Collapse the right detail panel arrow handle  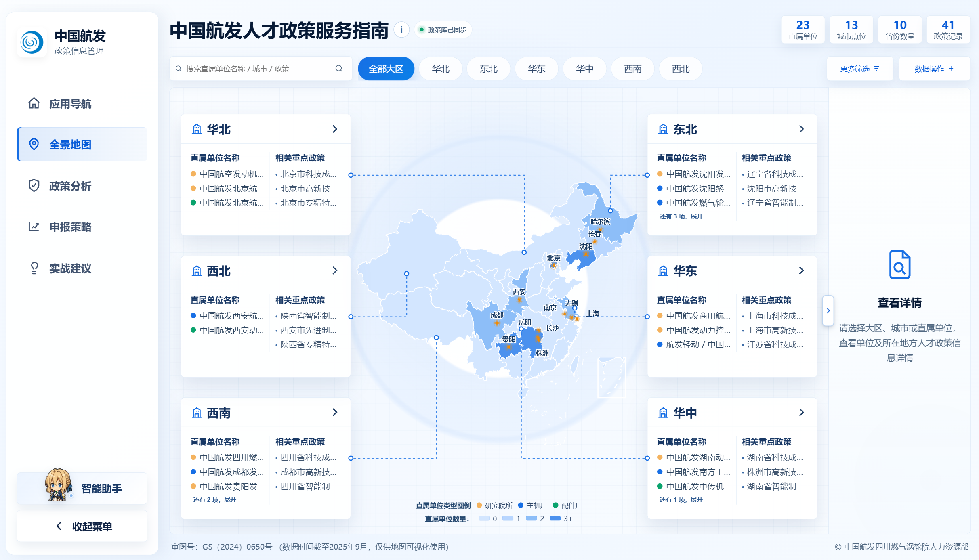click(828, 310)
